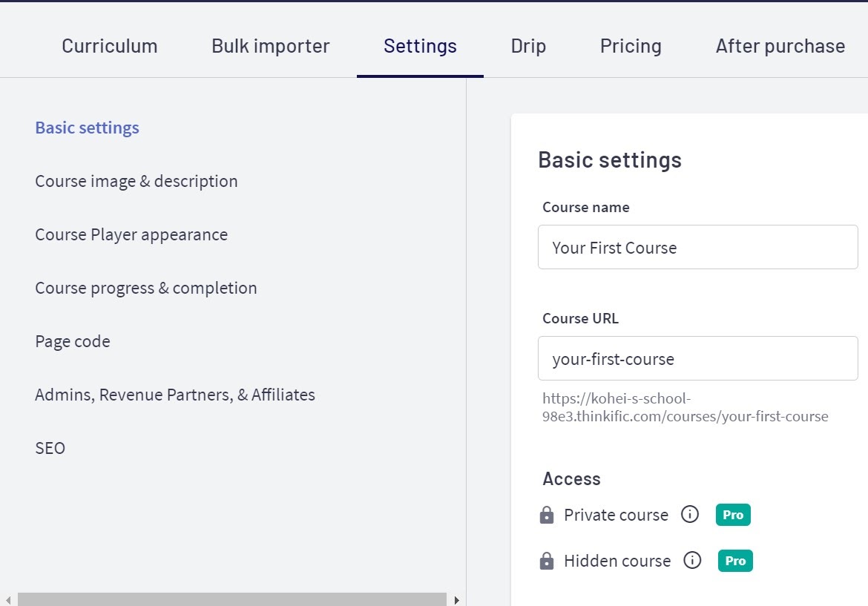868x606 pixels.
Task: Open Course image & description settings
Action: [137, 181]
